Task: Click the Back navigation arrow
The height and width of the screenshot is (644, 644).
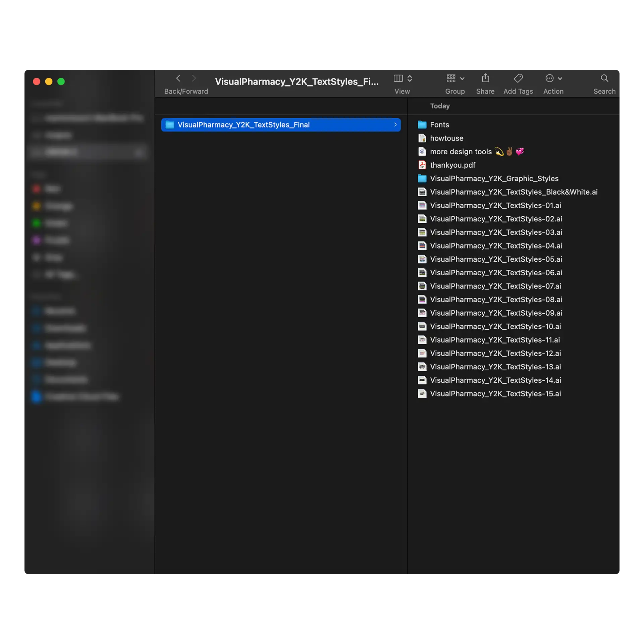Action: [x=178, y=78]
